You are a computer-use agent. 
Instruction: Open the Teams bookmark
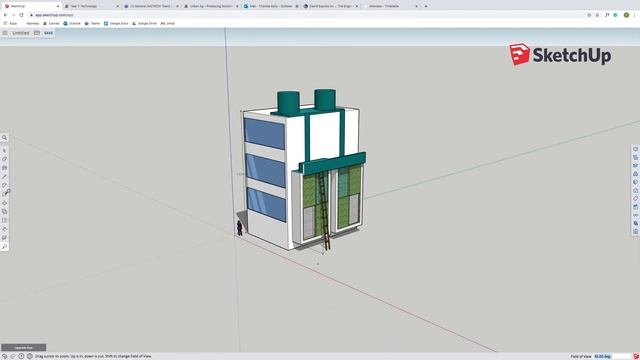[92, 23]
